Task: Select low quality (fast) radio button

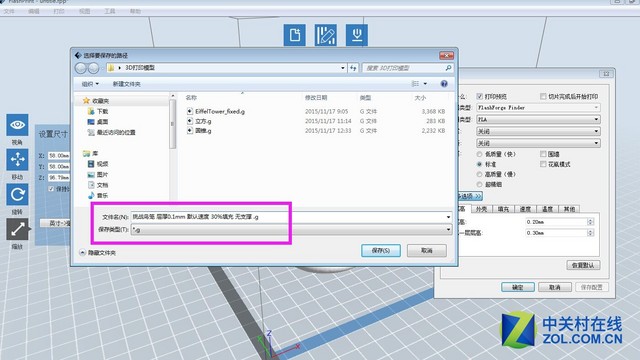Action: 480,154
